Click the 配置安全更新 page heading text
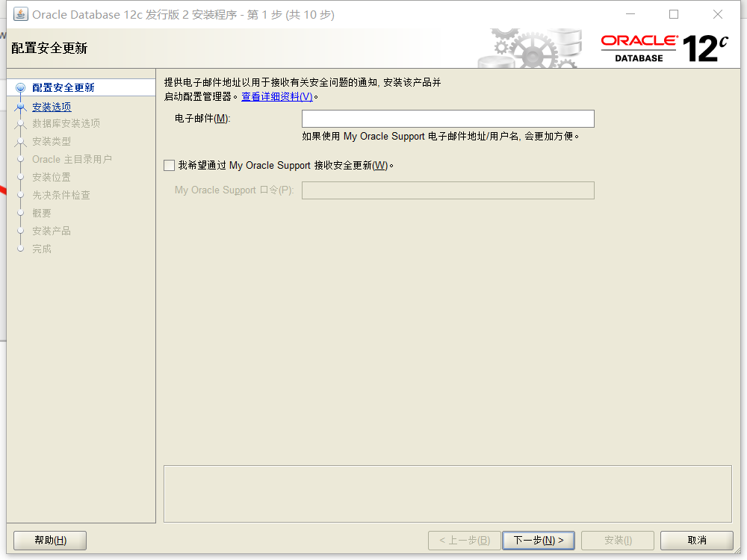Viewport: 747px width, 560px height. (49, 48)
